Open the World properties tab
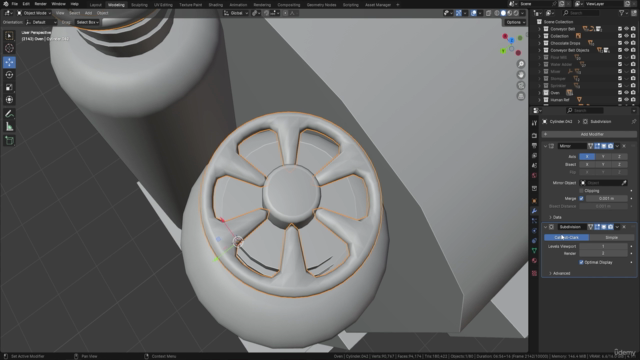The image size is (640, 360). (x=534, y=176)
